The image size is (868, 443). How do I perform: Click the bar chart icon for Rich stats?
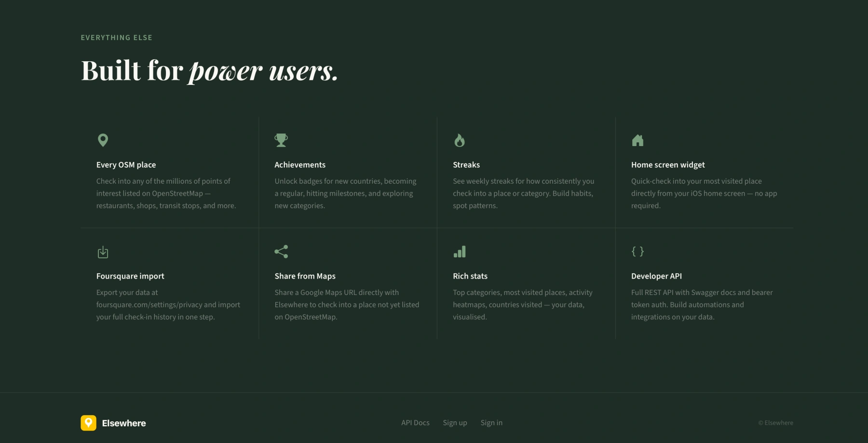[460, 252]
